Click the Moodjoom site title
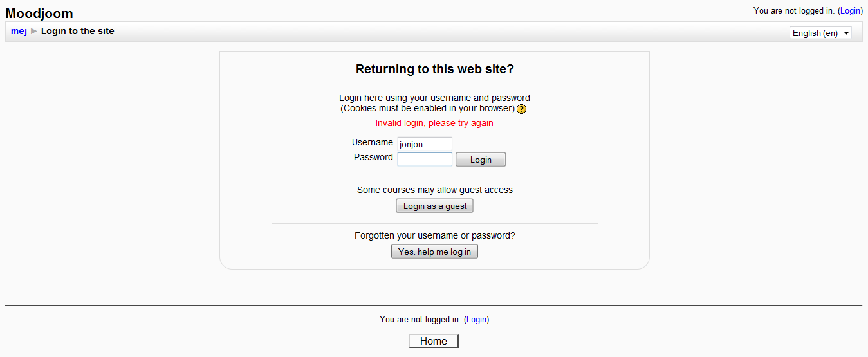The width and height of the screenshot is (868, 357). pos(39,14)
